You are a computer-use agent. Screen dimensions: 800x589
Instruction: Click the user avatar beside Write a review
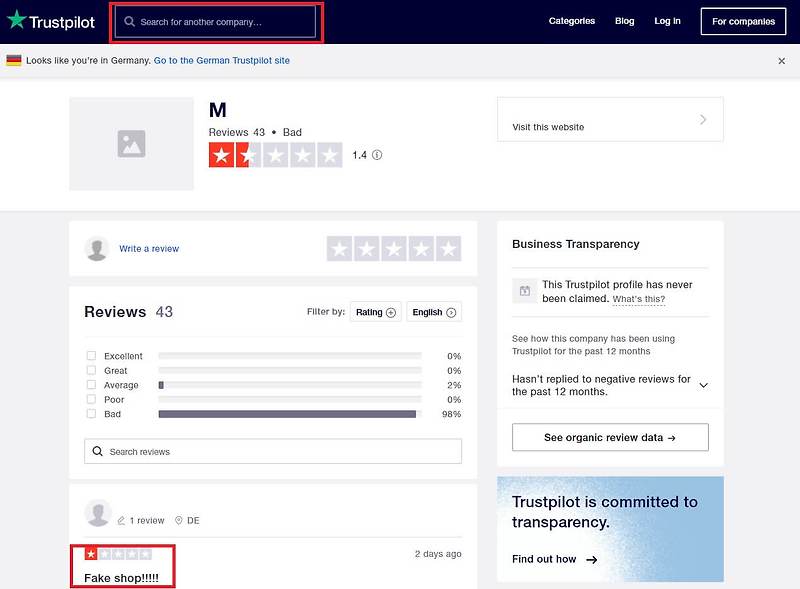coord(96,249)
